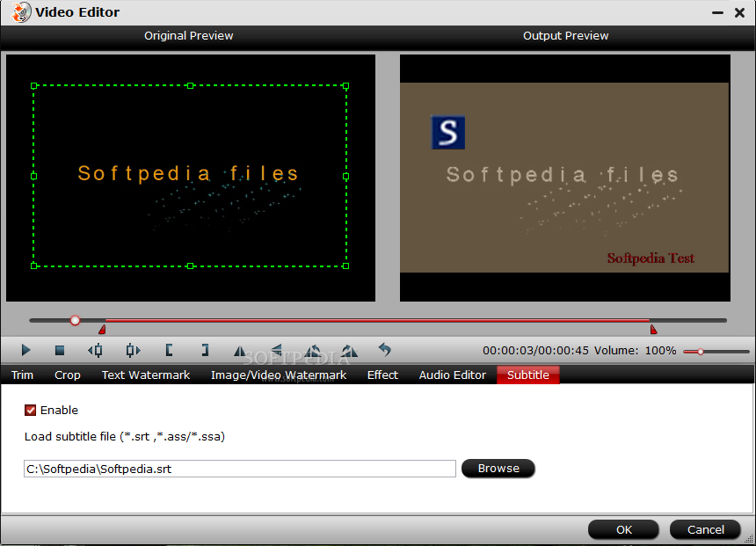Close the Video Editor window
Image resolution: width=756 pixels, height=546 pixels.
click(x=739, y=13)
